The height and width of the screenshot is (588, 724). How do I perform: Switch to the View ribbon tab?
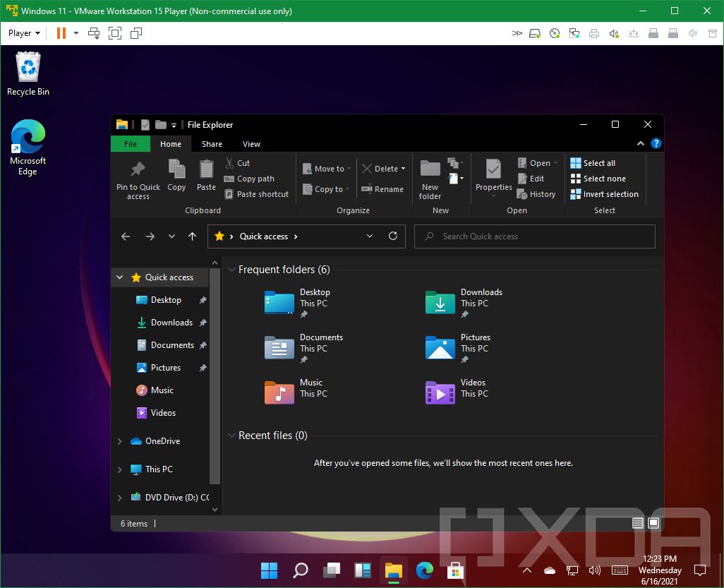tap(251, 143)
